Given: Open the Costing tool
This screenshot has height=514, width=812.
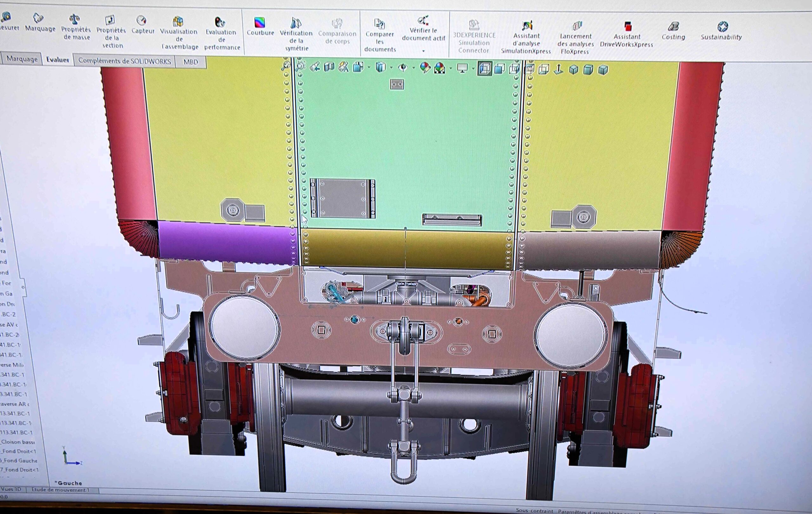Looking at the screenshot, I should tap(673, 30).
